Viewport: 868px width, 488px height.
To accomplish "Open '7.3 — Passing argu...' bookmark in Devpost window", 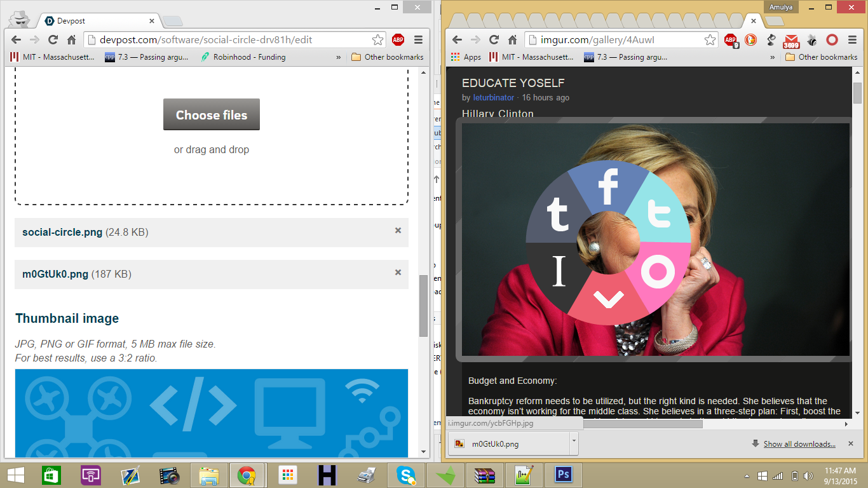I will tap(147, 57).
